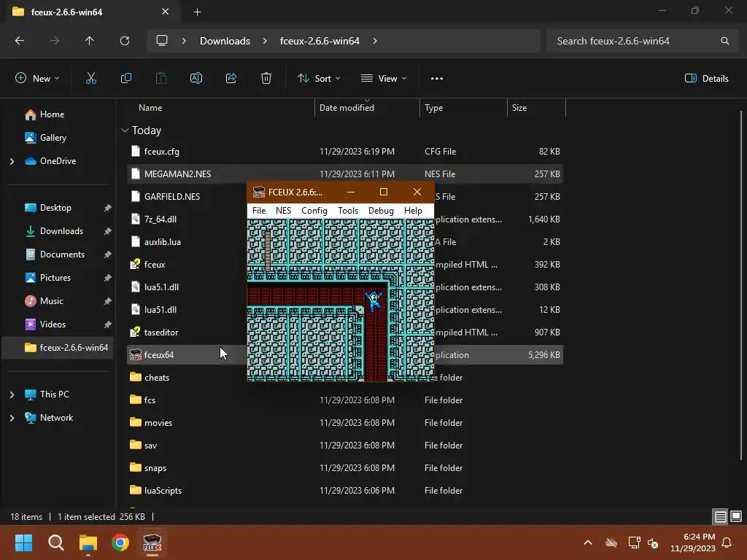The image size is (747, 560).
Task: Open the New dropdown menu
Action: [x=37, y=79]
